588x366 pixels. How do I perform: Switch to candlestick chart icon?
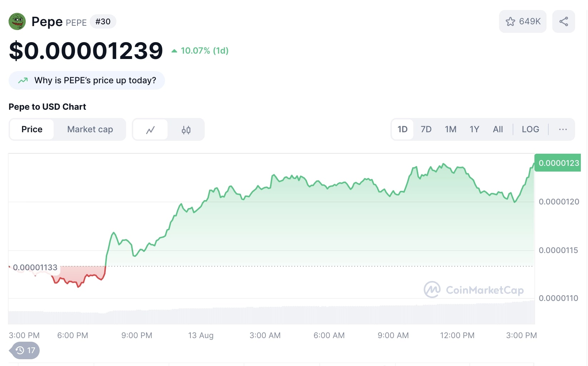click(186, 129)
